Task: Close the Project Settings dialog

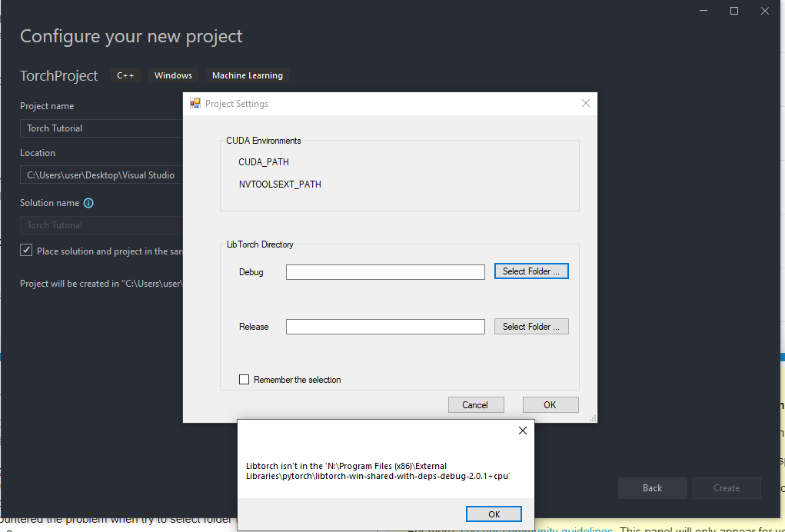Action: click(585, 104)
